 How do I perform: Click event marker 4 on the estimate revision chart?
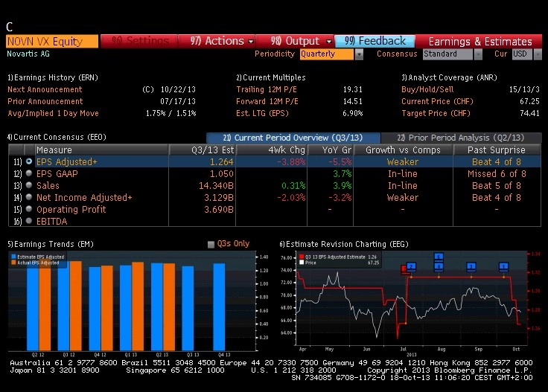[x=439, y=267]
